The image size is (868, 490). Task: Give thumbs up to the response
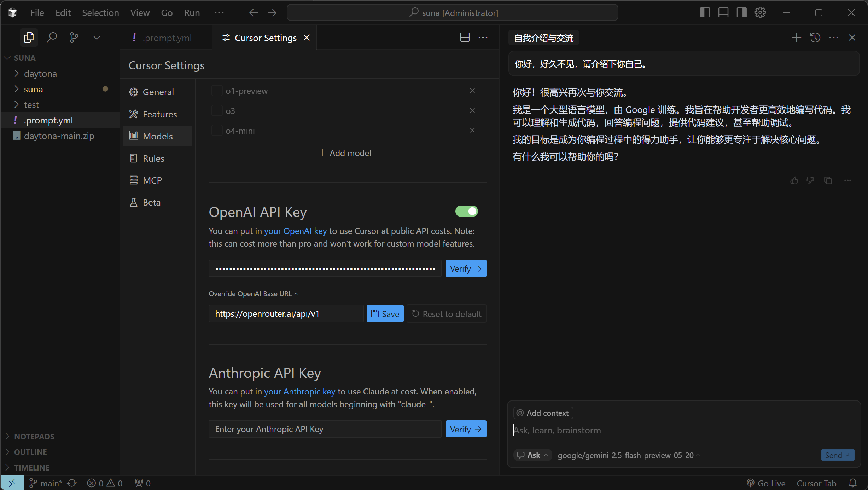[794, 180]
